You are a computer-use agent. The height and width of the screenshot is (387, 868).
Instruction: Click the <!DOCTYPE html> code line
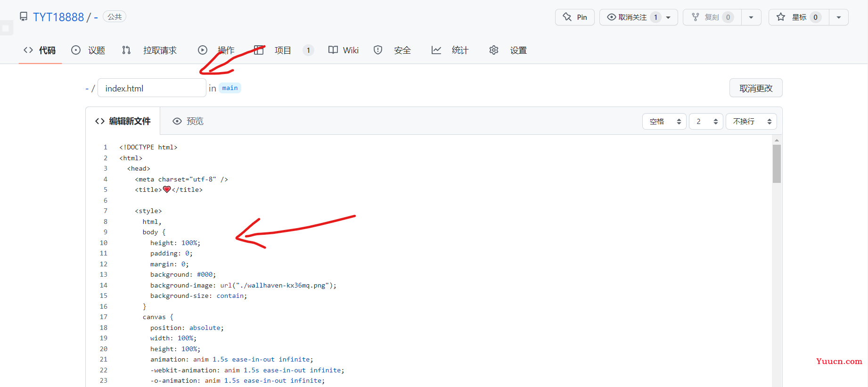pyautogui.click(x=148, y=147)
